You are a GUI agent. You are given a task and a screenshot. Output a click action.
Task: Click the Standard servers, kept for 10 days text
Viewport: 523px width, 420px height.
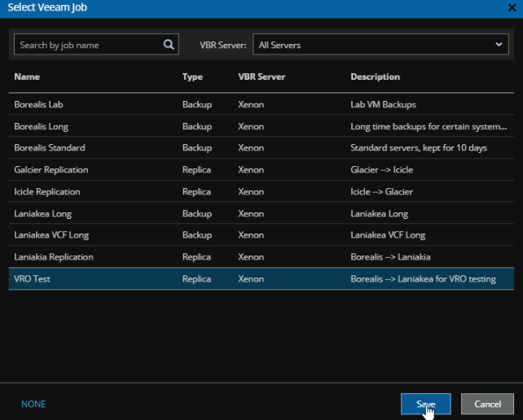click(419, 148)
